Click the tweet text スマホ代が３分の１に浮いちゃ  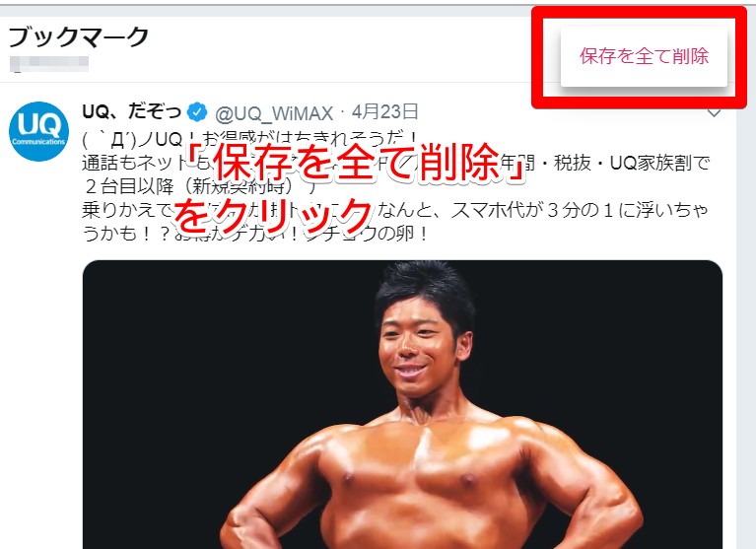579,211
